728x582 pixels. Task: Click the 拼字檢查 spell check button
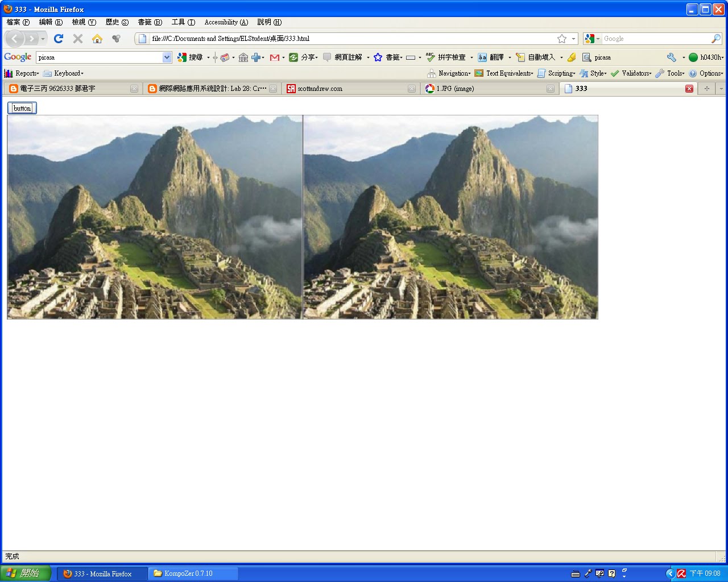[446, 57]
